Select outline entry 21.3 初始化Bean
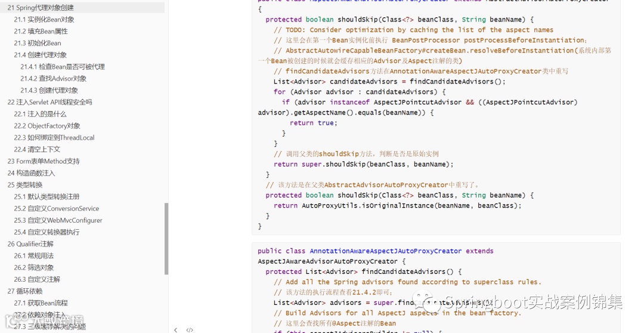 [38, 43]
